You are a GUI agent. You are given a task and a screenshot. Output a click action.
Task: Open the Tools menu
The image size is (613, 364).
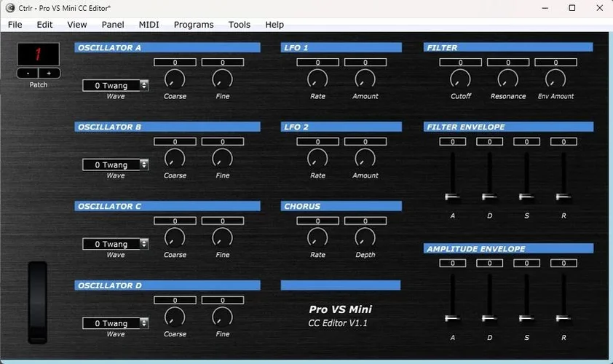[x=240, y=25]
